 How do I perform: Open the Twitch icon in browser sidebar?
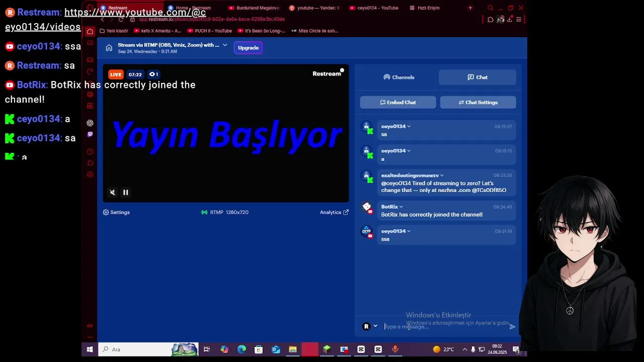point(90,134)
